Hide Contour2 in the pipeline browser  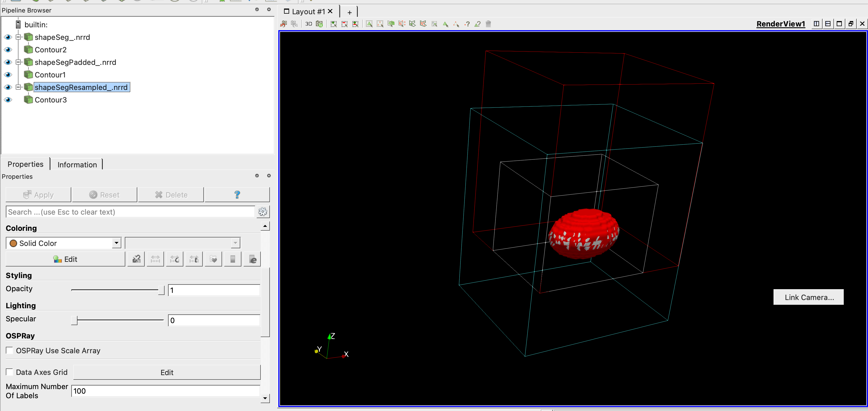[x=7, y=50]
